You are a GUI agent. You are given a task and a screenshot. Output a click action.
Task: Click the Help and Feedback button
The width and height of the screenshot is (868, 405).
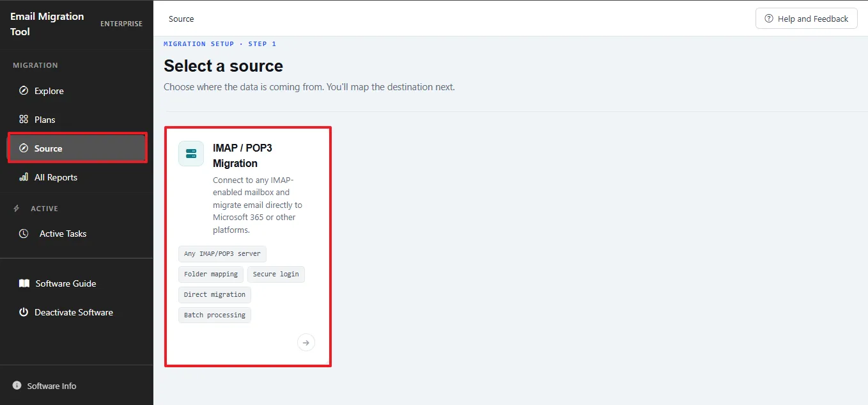tap(807, 19)
